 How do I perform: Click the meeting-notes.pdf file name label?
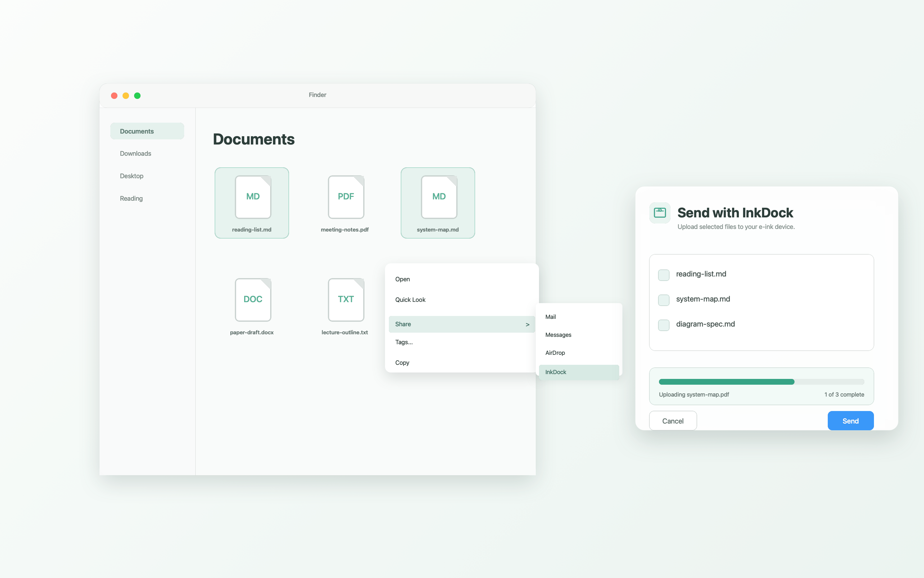tap(345, 230)
